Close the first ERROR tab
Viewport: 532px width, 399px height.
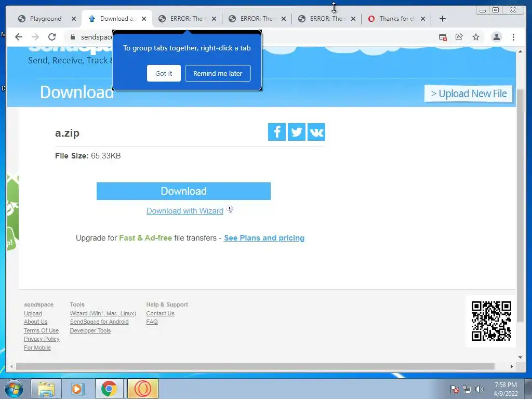pos(214,19)
